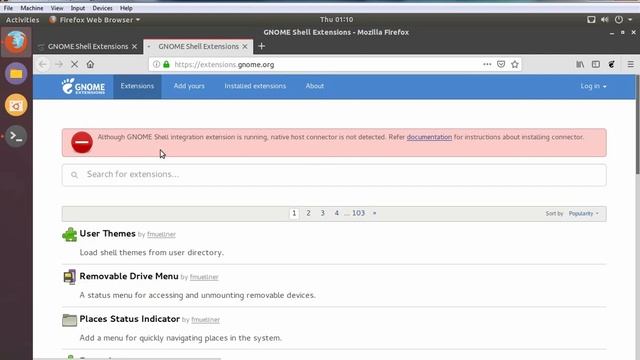Open the Sort by Popularity dropdown

[x=584, y=213]
